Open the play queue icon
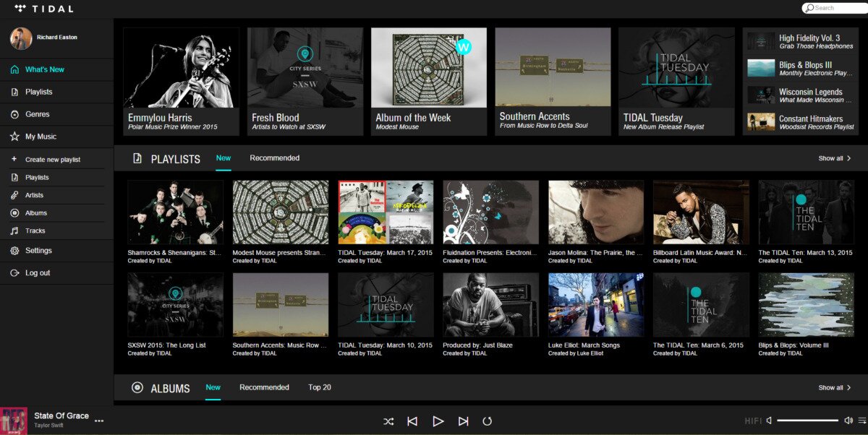868x435 pixels. 861,421
